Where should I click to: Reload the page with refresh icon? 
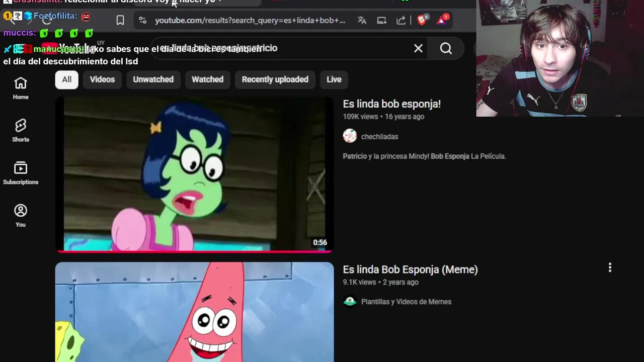(47, 20)
